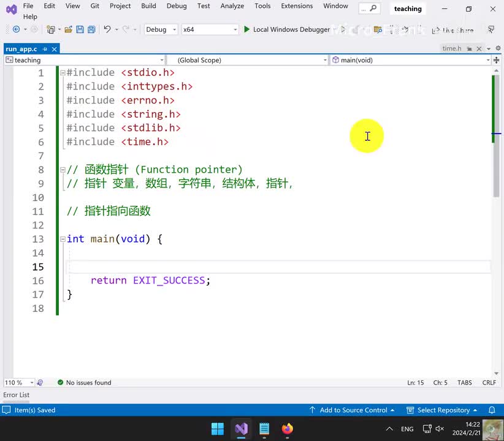Undo the last edit with the Undo icon
This screenshot has height=441, width=504.
point(107,29)
